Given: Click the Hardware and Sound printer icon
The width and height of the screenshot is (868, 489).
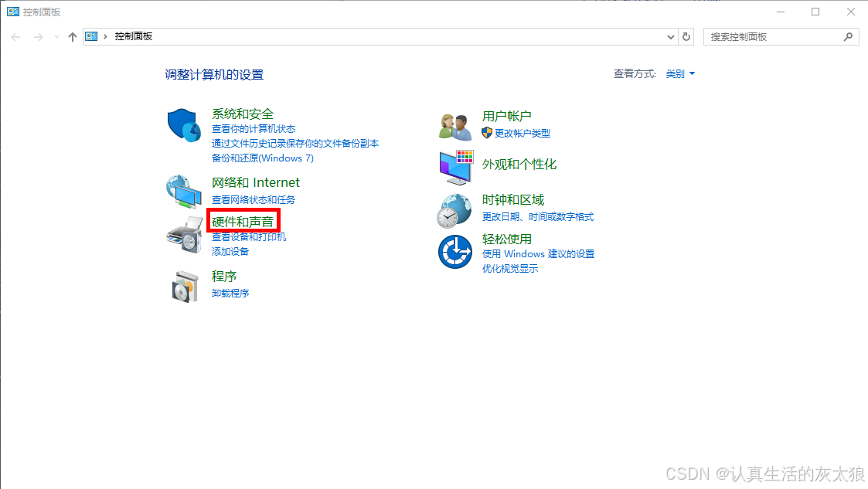Looking at the screenshot, I should pyautogui.click(x=184, y=235).
